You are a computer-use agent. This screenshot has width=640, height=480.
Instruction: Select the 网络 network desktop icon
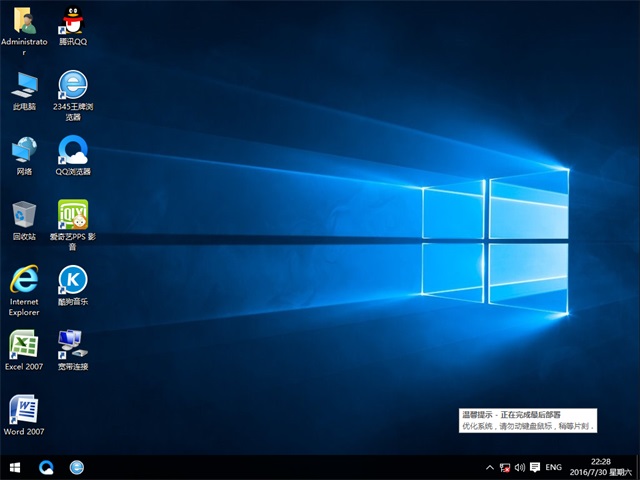pyautogui.click(x=24, y=150)
